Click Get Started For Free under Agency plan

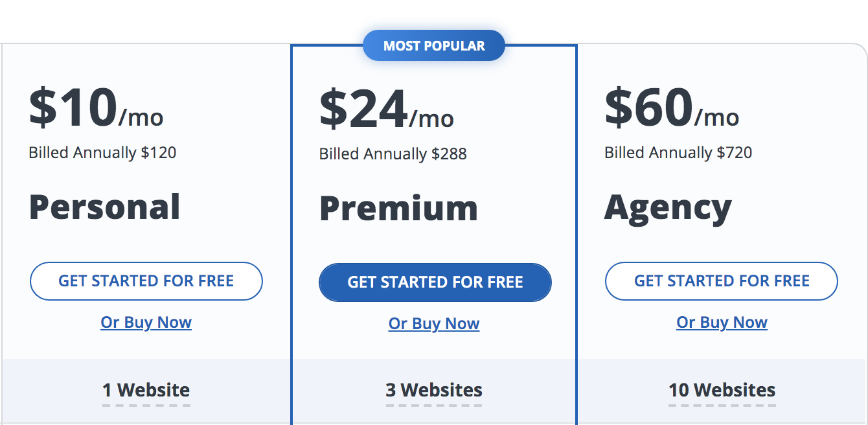click(721, 281)
